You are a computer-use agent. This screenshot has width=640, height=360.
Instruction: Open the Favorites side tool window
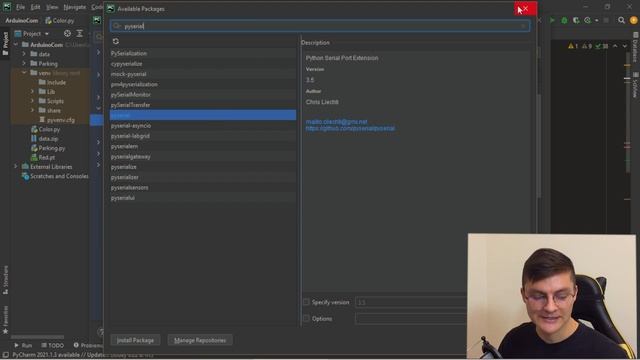[5, 320]
